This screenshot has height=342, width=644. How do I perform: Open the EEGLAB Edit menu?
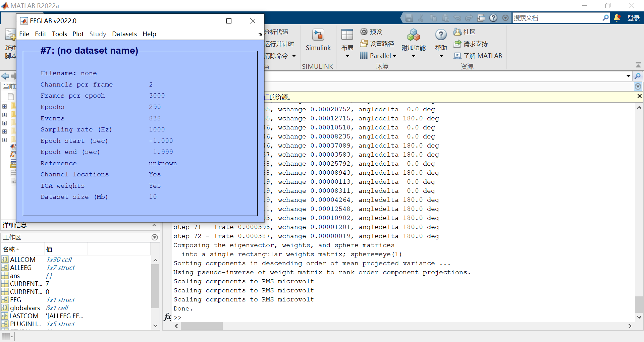41,34
